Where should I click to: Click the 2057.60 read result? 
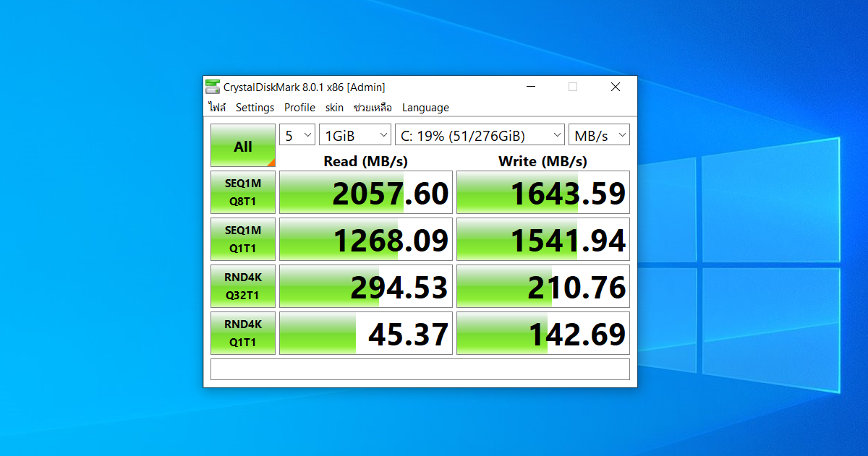pos(366,193)
